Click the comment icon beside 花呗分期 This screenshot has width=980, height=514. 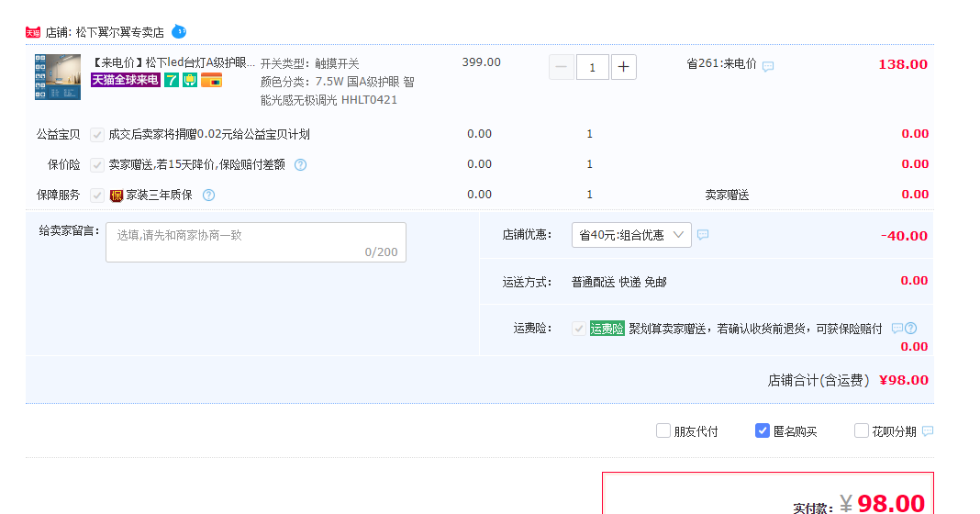click(928, 430)
